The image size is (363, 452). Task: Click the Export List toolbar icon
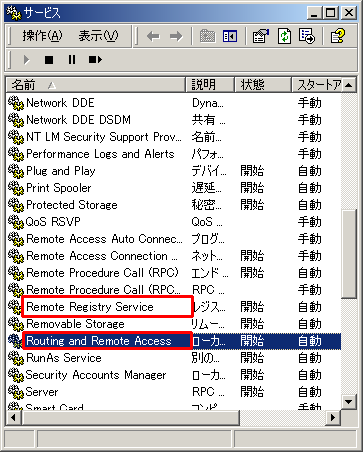[x=307, y=36]
